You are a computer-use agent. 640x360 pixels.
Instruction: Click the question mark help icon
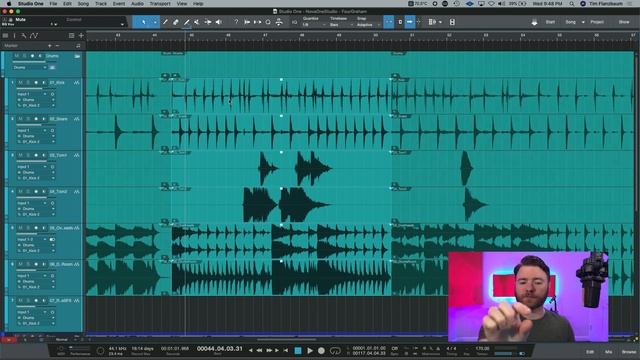pyautogui.click(x=236, y=22)
